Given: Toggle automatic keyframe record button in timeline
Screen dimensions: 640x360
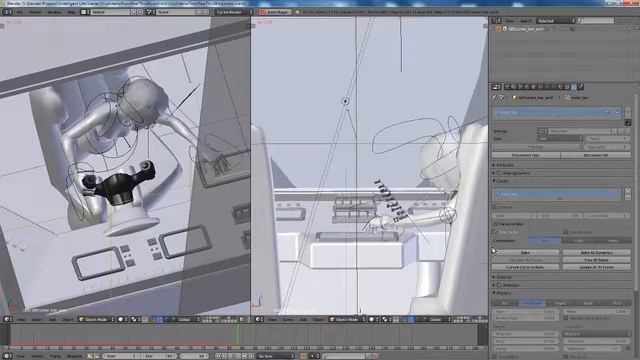Looking at the screenshot, I should (303, 356).
